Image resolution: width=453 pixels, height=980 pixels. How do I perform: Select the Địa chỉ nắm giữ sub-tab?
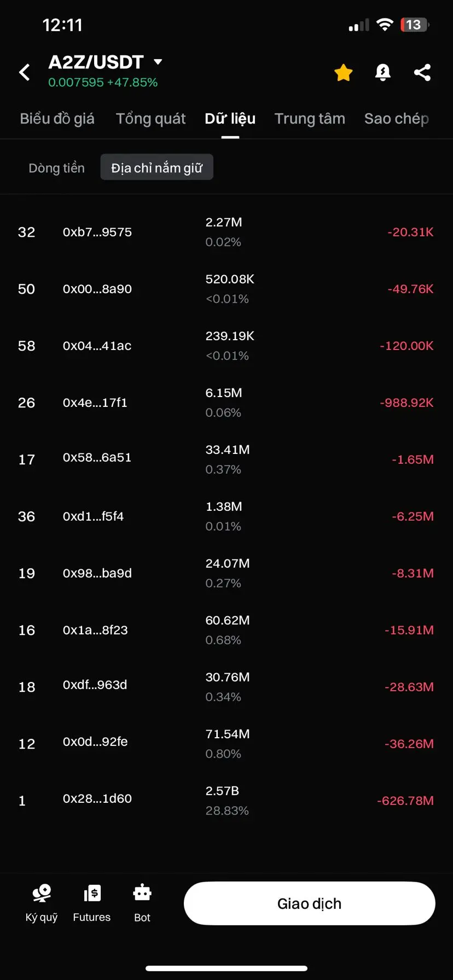point(157,167)
